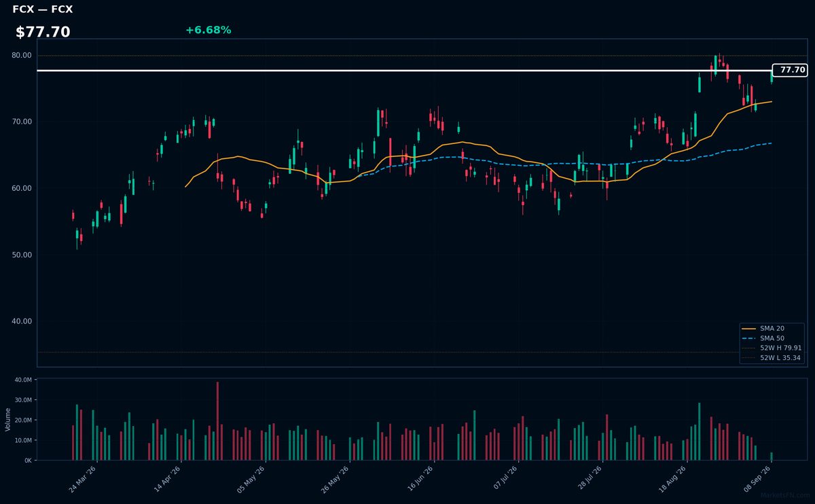Viewport: 815px width, 504px height.
Task: Click the "60.00" price axis label
Action: 22,188
